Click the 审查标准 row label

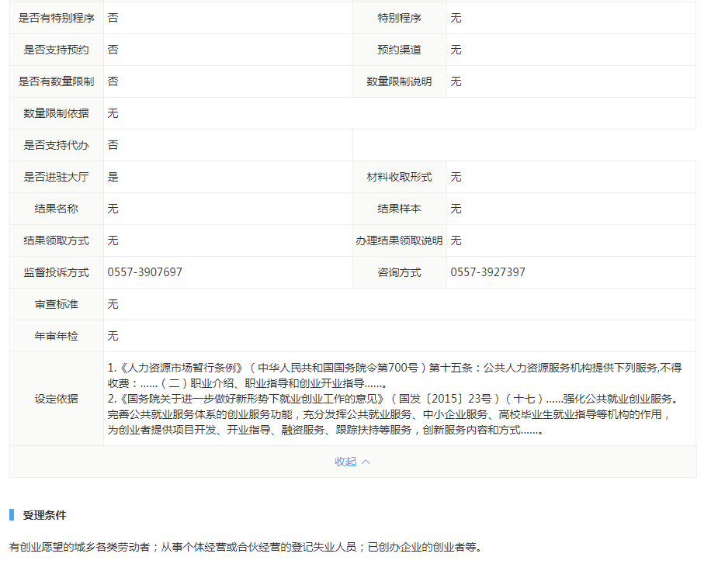click(x=56, y=304)
